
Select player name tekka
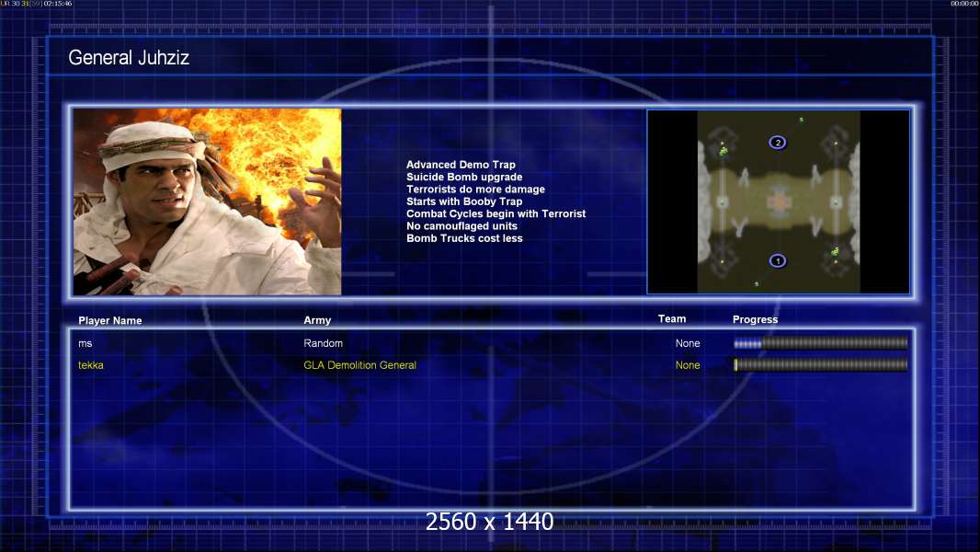pos(91,365)
